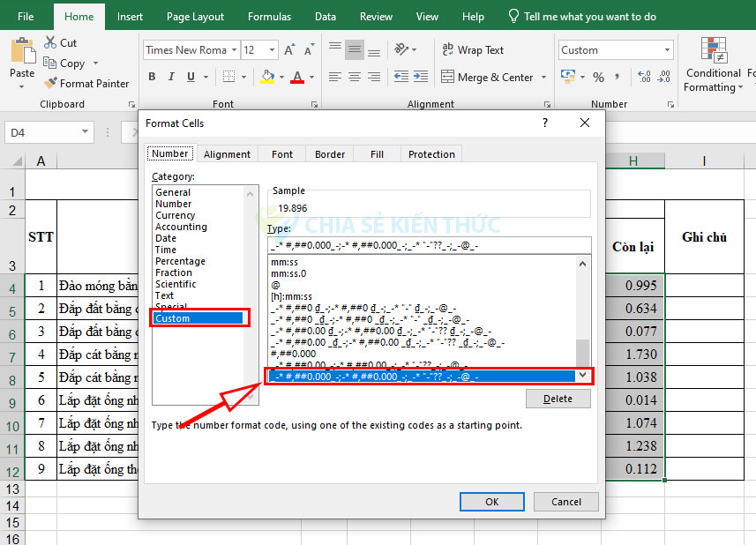
Task: Apply the yellow Fill Color
Action: (x=267, y=77)
